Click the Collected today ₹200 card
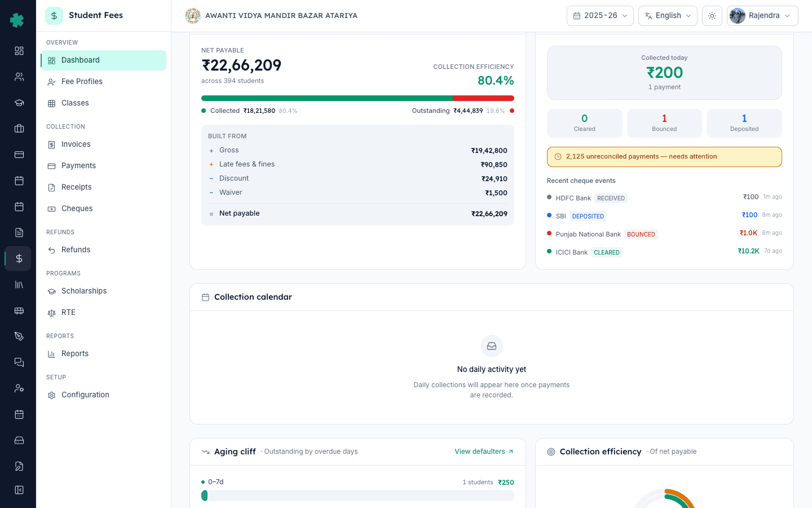 (664, 73)
